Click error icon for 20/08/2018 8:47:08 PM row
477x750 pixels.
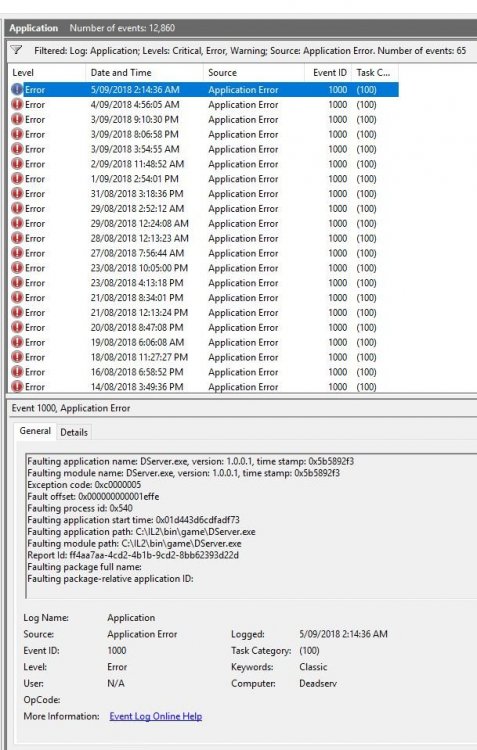tap(17, 327)
